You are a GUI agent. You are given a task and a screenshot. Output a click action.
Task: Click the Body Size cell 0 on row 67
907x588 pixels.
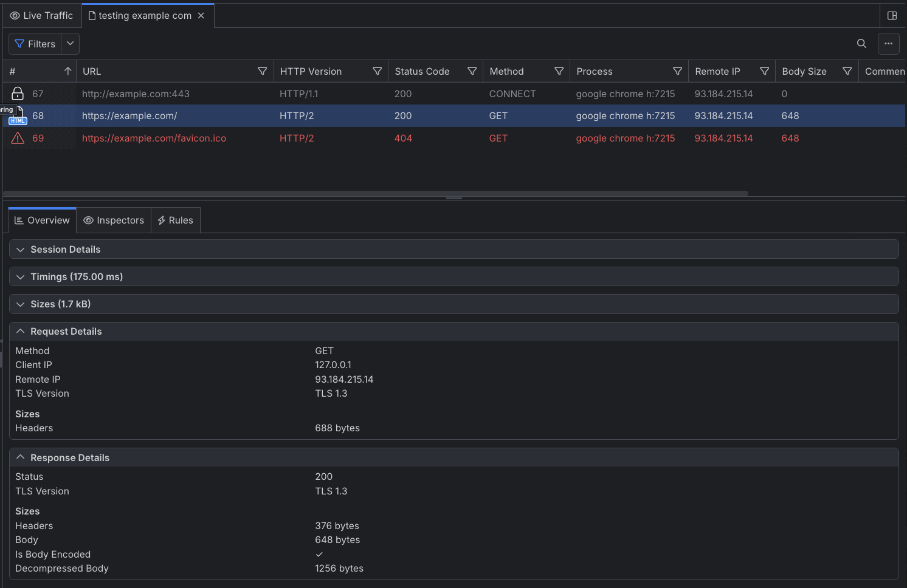(784, 94)
